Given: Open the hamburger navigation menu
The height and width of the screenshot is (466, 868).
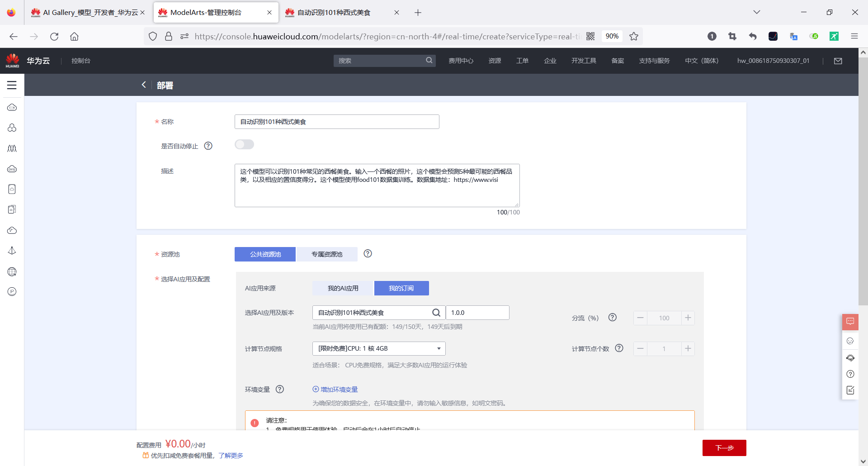Looking at the screenshot, I should [x=12, y=85].
